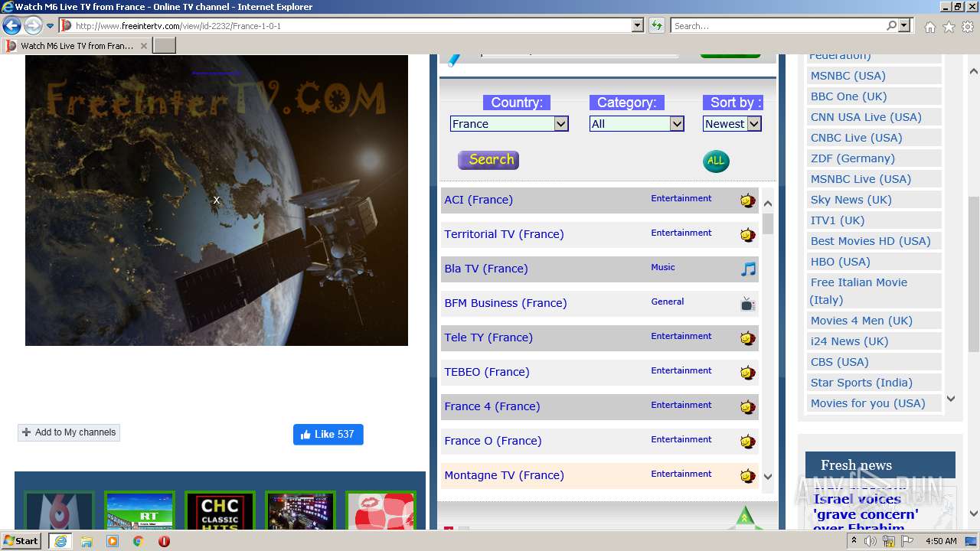The image size is (980, 551).
Task: Open the Category dropdown showing All
Action: click(x=636, y=124)
